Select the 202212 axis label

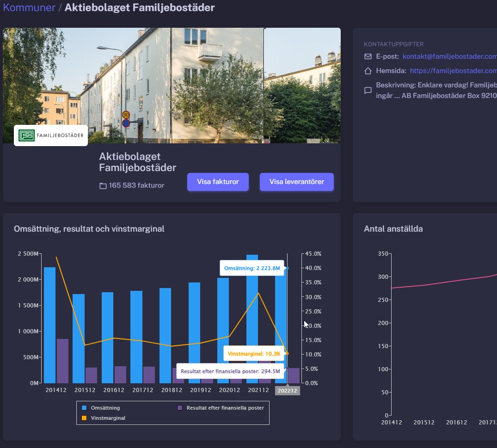click(x=288, y=391)
